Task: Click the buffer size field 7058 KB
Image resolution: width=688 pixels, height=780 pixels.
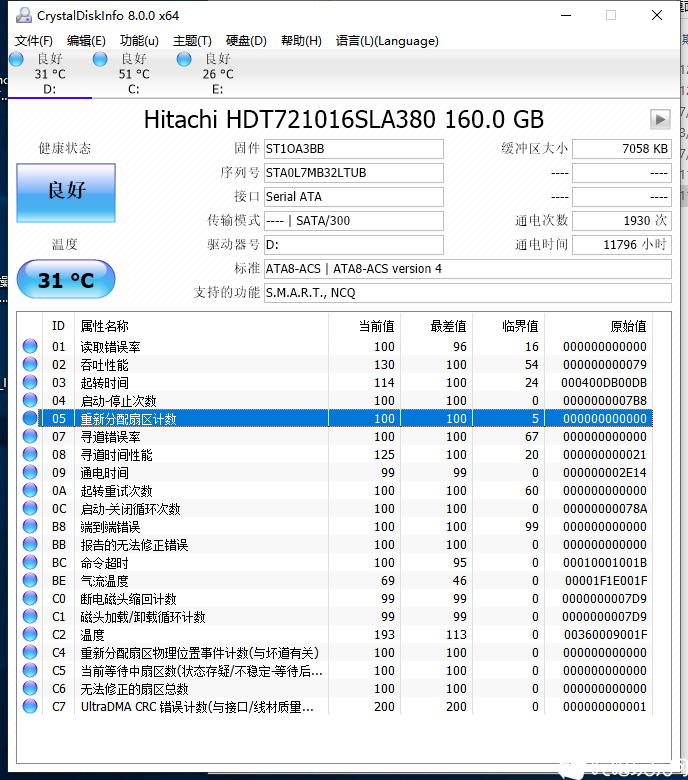Action: pyautogui.click(x=622, y=149)
